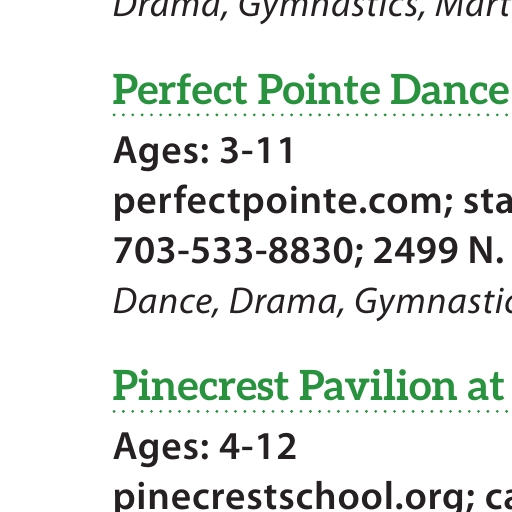Click the Perfect Pointe Dance heading
Viewport: 512px width, 512px height.
click(x=312, y=91)
